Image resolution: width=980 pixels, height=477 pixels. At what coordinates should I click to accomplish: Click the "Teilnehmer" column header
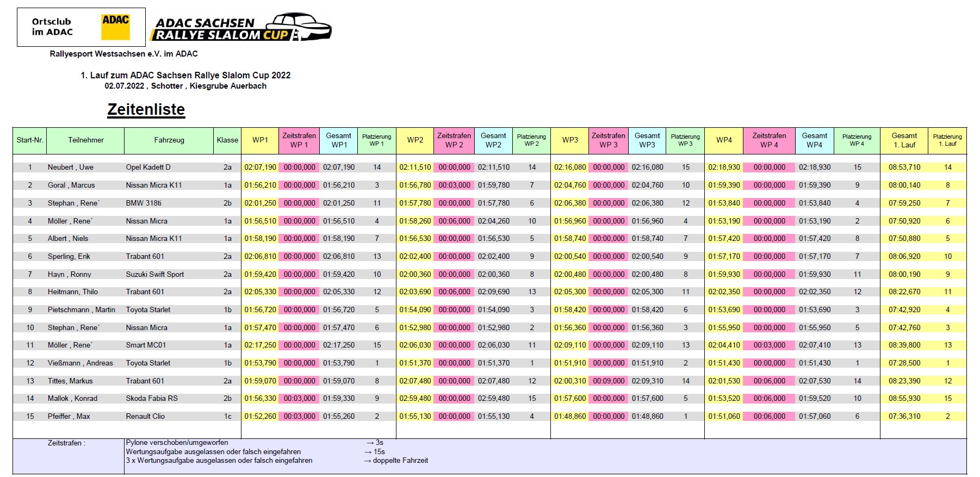(x=86, y=140)
